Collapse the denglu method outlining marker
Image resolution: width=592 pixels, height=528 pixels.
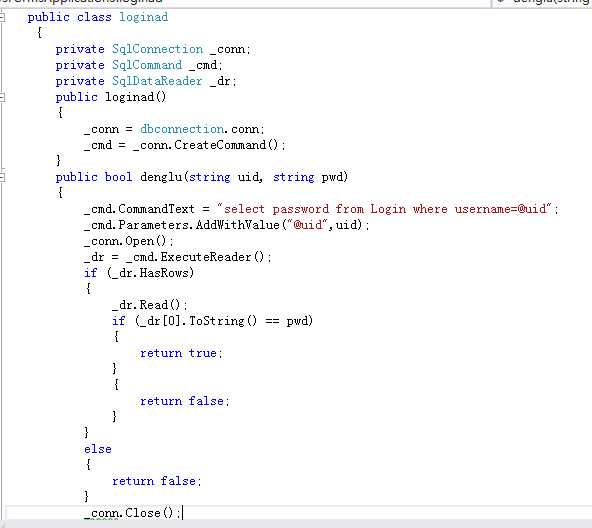point(2,178)
